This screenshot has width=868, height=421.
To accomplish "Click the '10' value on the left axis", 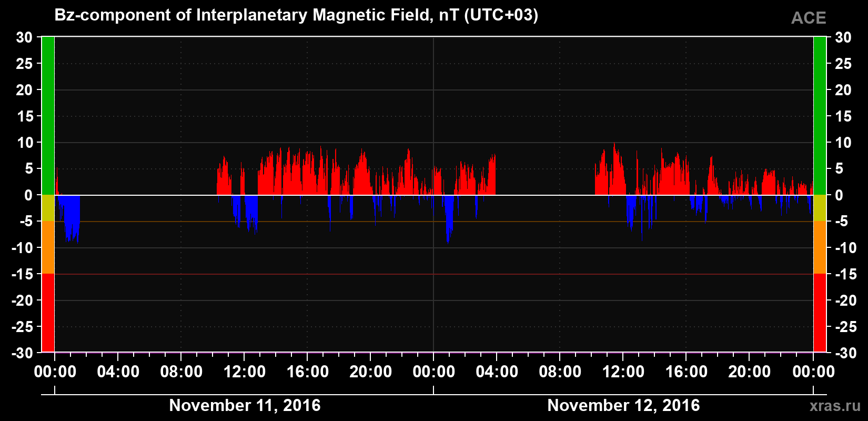I will coord(24,143).
